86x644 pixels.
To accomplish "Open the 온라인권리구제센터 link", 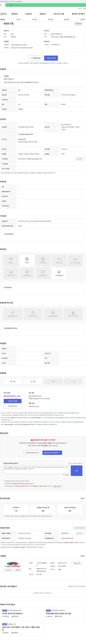I will (23, 484).
